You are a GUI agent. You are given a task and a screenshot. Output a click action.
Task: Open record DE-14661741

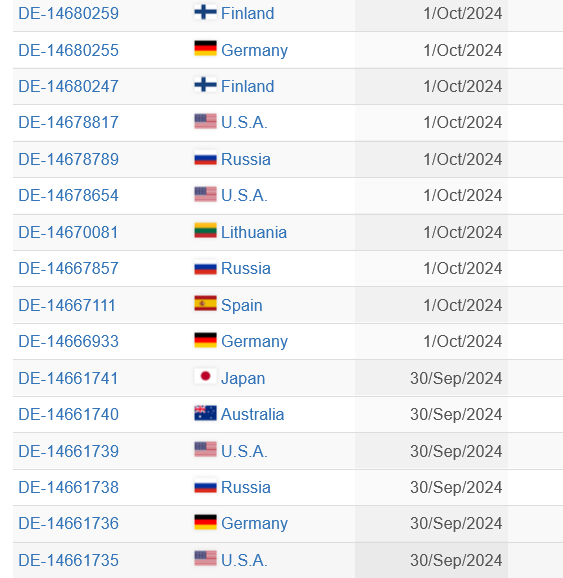69,379
